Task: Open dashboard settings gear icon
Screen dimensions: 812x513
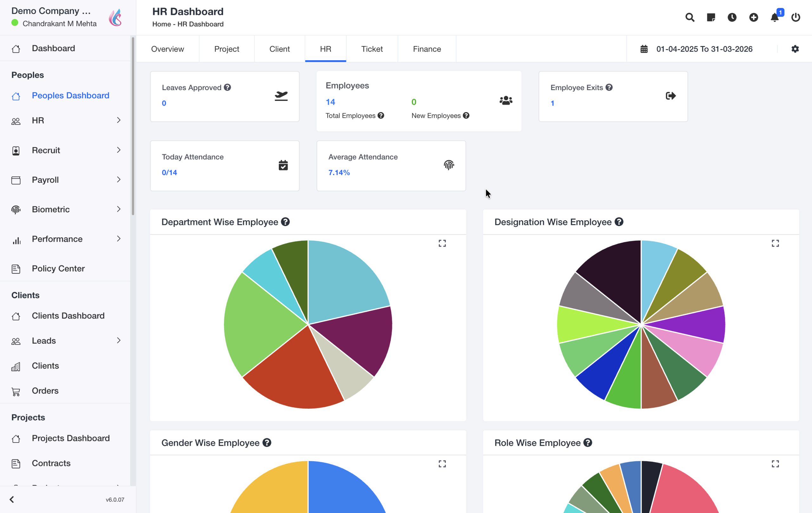Action: [x=795, y=49]
